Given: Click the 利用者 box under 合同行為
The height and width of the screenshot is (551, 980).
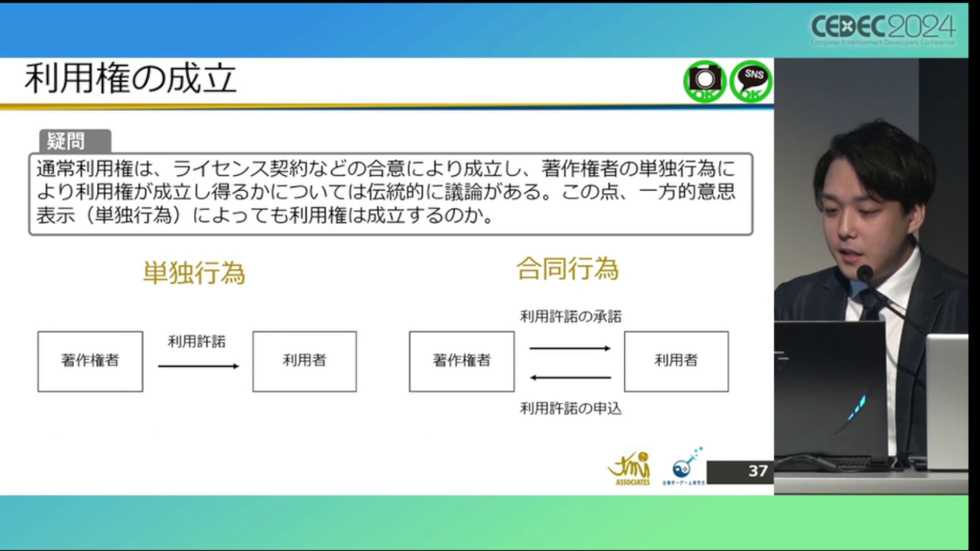Looking at the screenshot, I should [676, 361].
